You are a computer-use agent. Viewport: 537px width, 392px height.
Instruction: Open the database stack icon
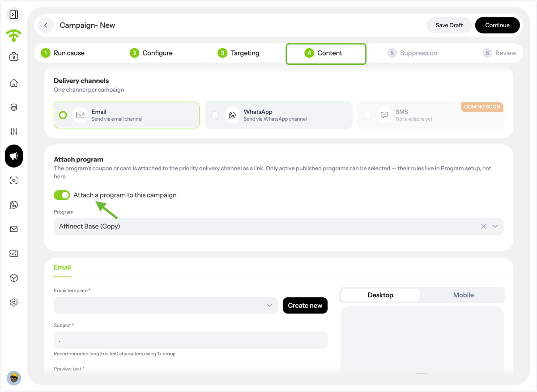pos(14,107)
